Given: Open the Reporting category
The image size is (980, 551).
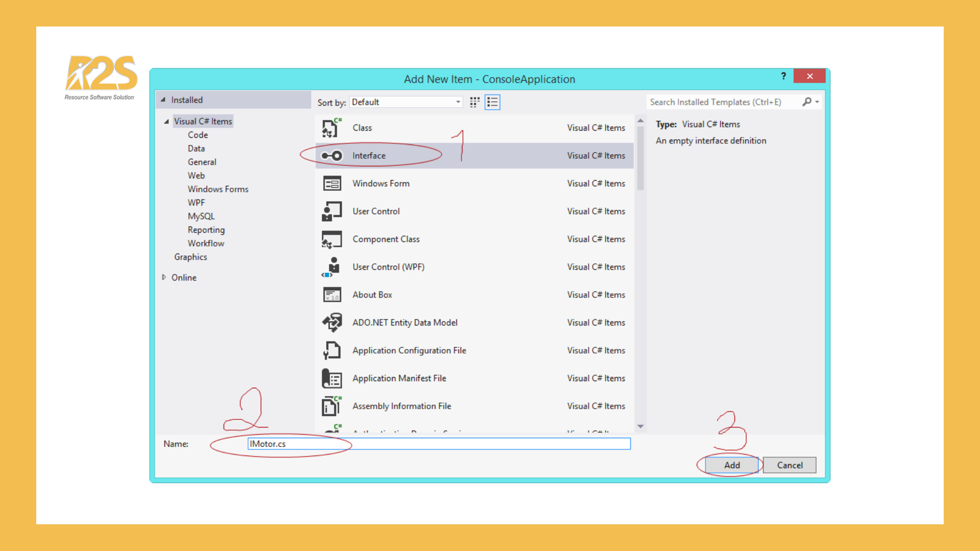Looking at the screenshot, I should [206, 230].
